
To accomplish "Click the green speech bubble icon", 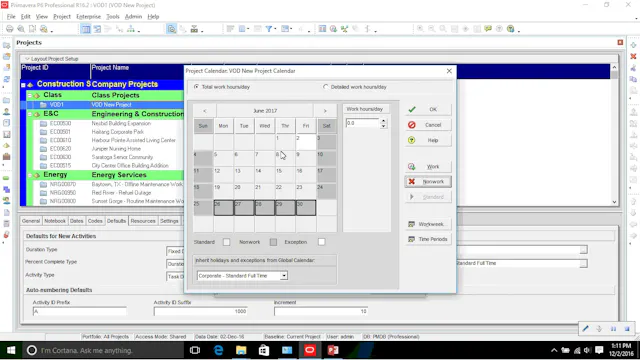I will pyautogui.click(x=488, y=29).
